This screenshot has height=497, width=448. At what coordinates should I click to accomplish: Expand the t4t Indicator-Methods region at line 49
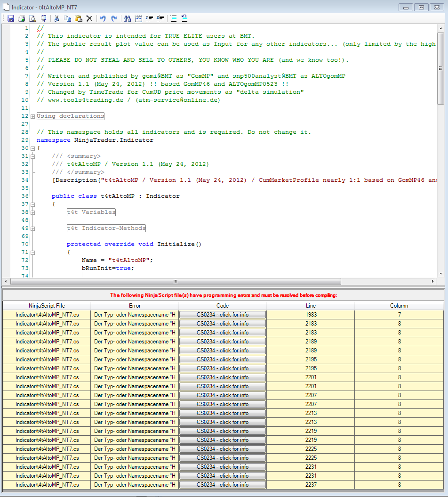pyautogui.click(x=32, y=228)
